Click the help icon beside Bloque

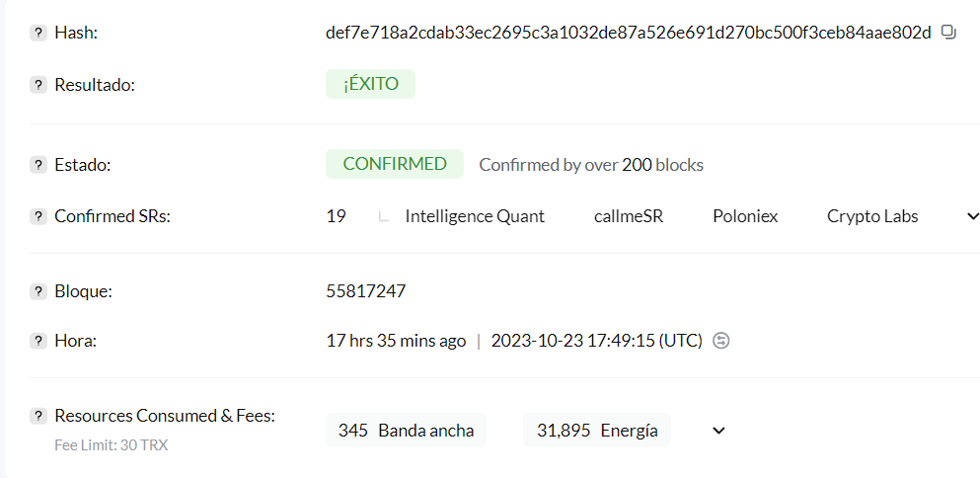pos(38,291)
